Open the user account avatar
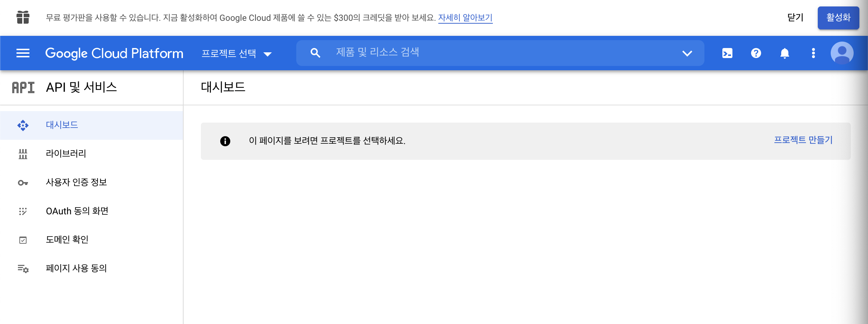Viewport: 868px width, 324px height. pyautogui.click(x=842, y=53)
